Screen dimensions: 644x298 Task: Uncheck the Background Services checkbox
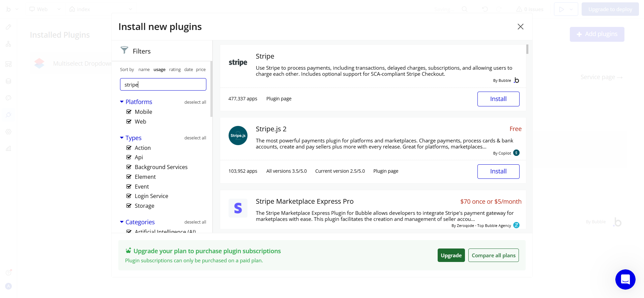click(129, 167)
